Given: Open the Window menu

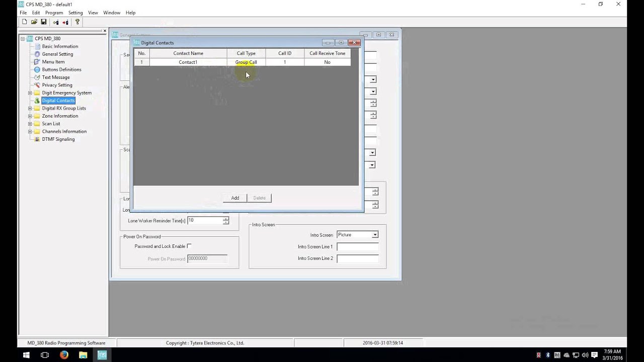Looking at the screenshot, I should coord(112,13).
